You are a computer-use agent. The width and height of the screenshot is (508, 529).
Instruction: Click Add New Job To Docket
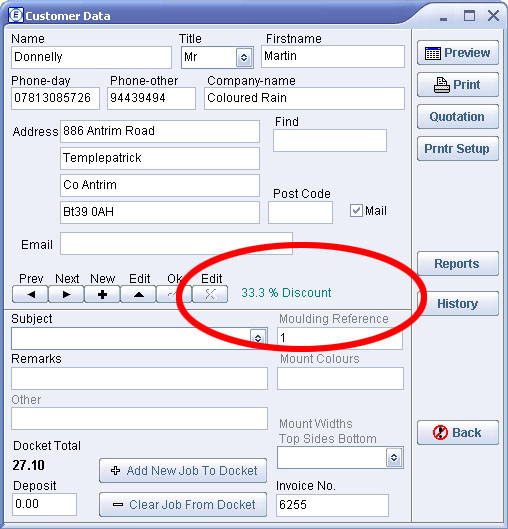tap(183, 470)
